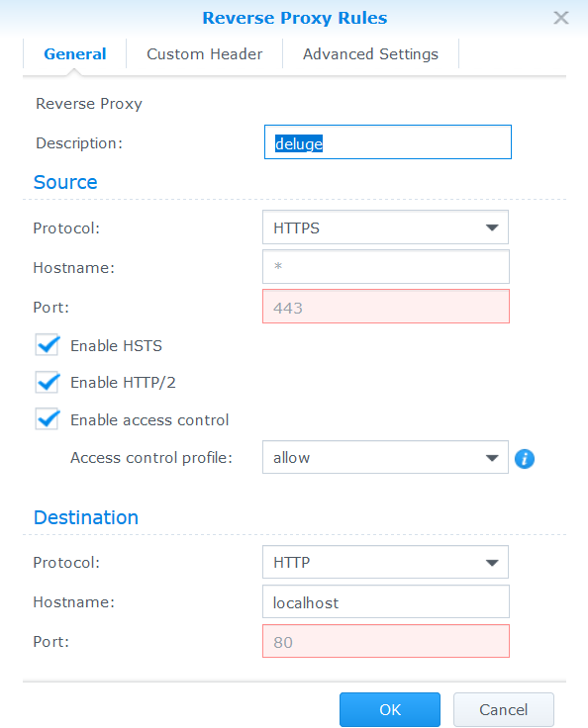Open the Source Protocol HTTPS dropdown

385,227
